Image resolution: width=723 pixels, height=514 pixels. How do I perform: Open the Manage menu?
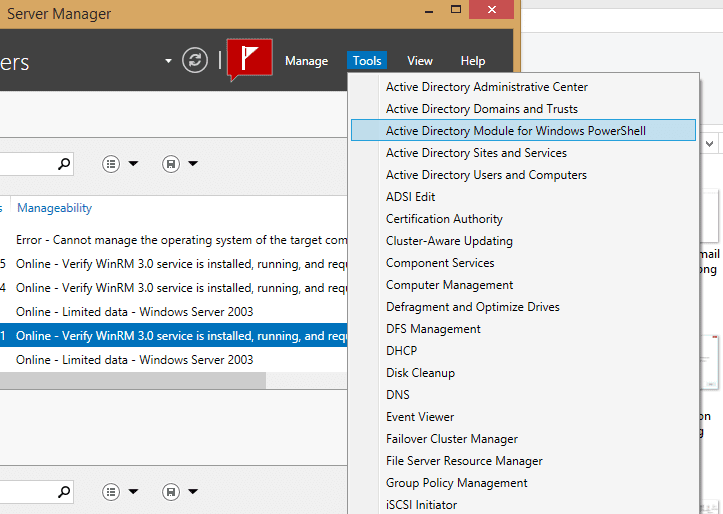click(307, 61)
